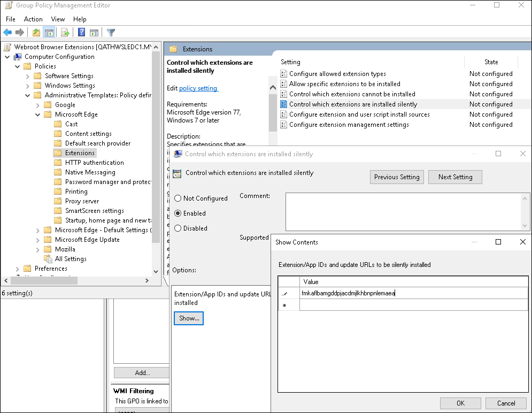Select the Disabled radio button
Viewport: 532px width, 413px height.
click(177, 228)
